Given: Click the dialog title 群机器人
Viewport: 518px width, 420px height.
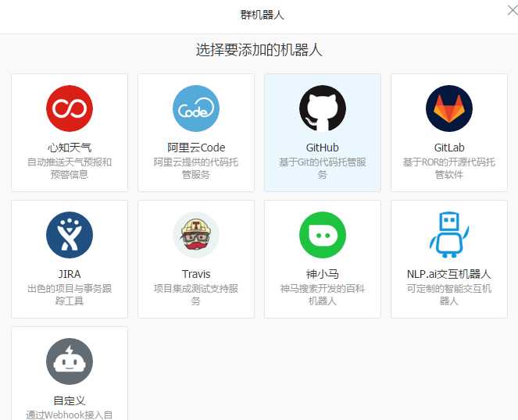Looking at the screenshot, I should tap(262, 15).
